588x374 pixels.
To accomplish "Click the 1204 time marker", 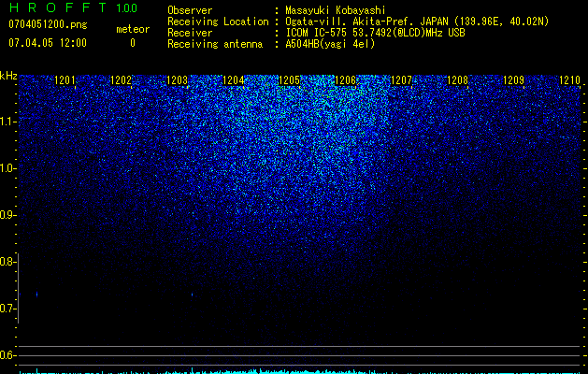I will (234, 80).
